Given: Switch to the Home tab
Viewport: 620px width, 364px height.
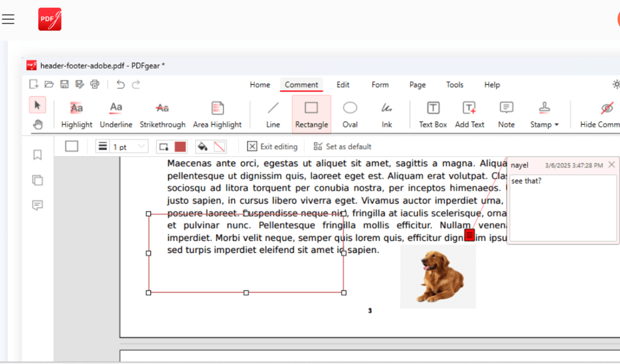Looking at the screenshot, I should click(x=260, y=85).
